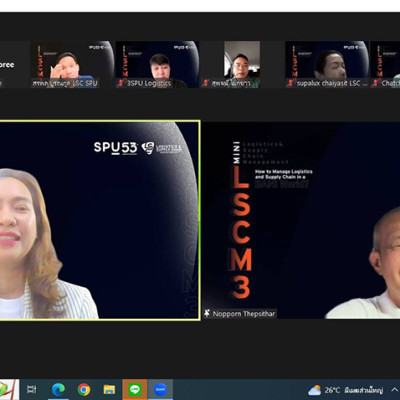Viewport: 400px width, 400px height.
Task: Open File Explorer from the taskbar
Action: tap(109, 389)
